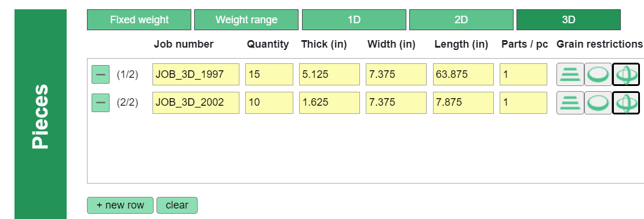644x219 pixels.
Task: Remove row 1 with minus icon
Action: pyautogui.click(x=100, y=74)
